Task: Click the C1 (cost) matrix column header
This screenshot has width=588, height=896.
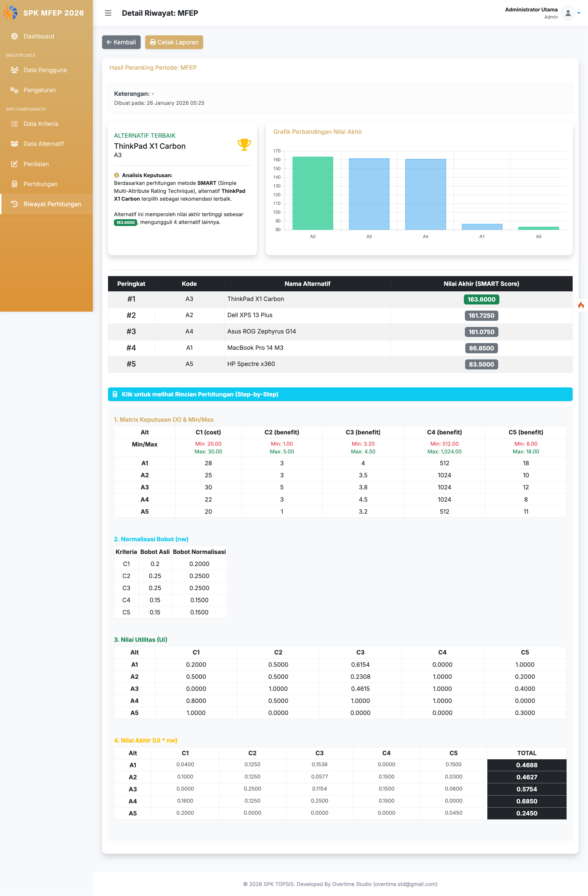Action: click(208, 432)
